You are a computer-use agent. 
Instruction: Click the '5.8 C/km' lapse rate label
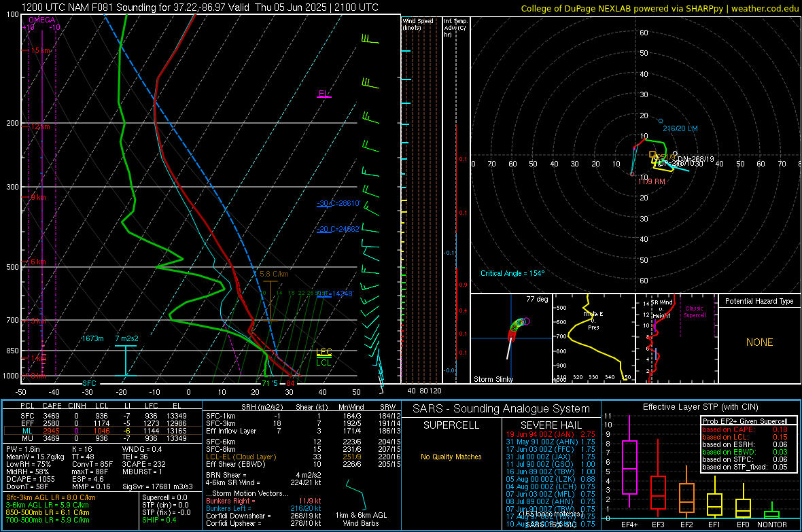[x=274, y=274]
